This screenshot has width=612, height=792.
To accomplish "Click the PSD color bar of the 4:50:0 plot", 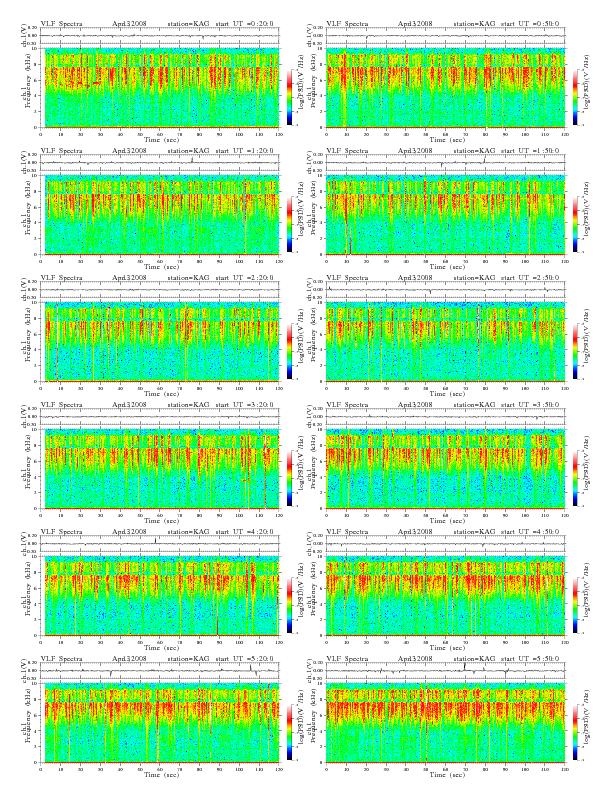I will tap(575, 605).
